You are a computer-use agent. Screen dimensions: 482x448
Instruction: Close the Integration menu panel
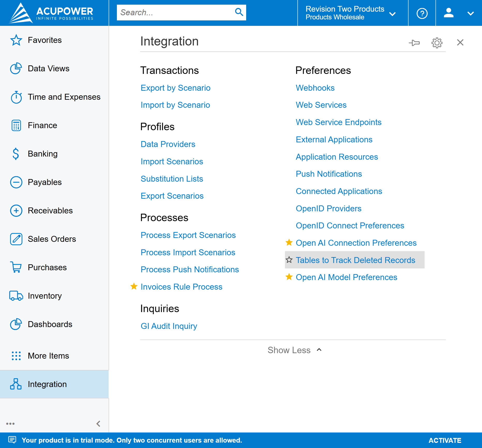(460, 42)
